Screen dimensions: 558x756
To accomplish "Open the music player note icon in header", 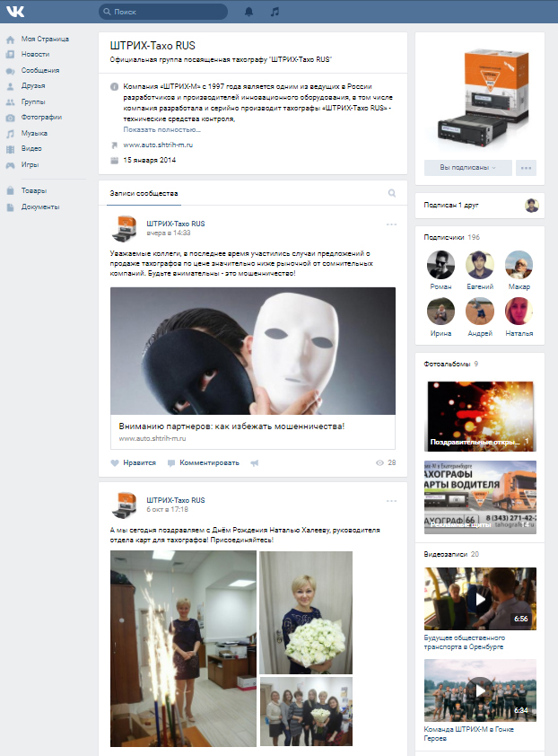I will [x=275, y=12].
